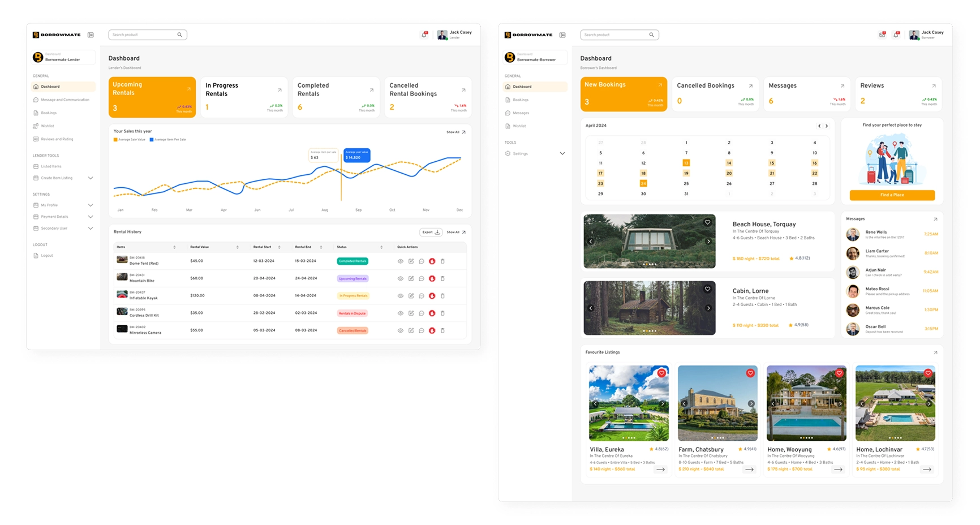Go to next month in April 2024 calendar
980x525 pixels.
point(827,126)
